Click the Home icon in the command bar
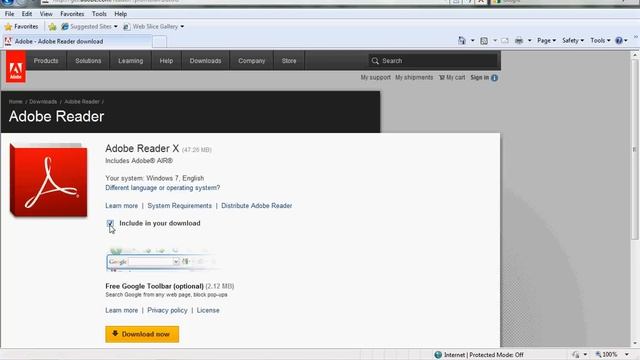This screenshot has width=640, height=360. click(x=462, y=40)
